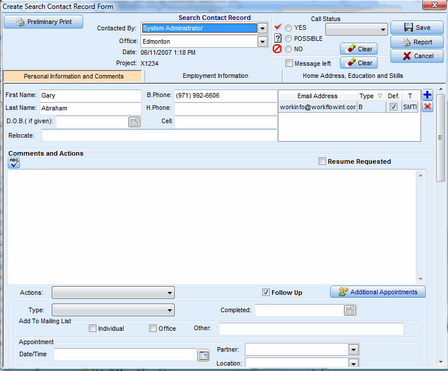Check the Individual mailing list checkbox

pos(93,328)
